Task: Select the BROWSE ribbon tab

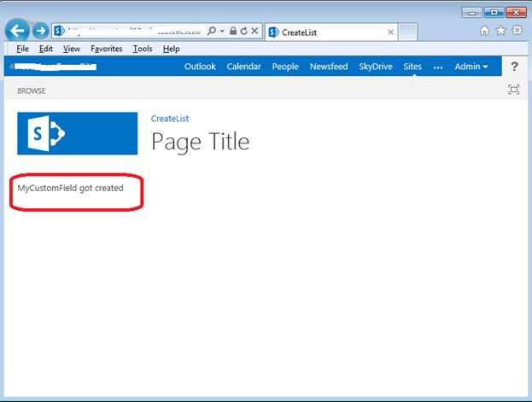Action: click(32, 91)
